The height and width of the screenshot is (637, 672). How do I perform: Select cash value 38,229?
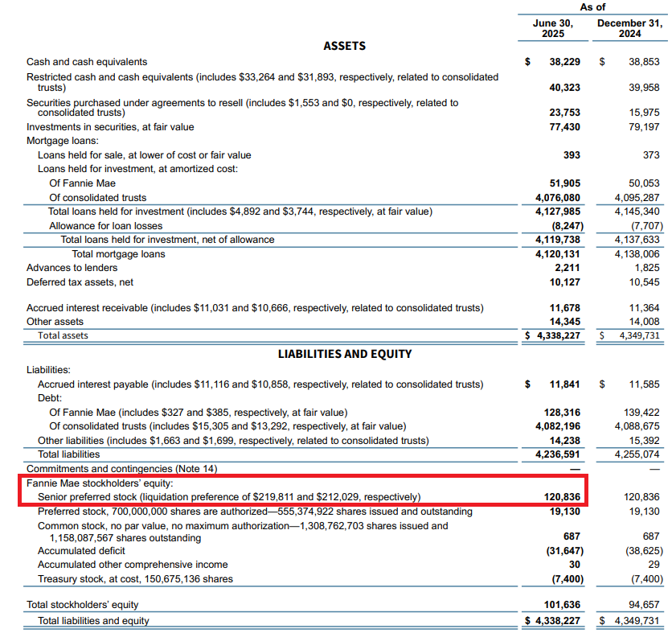click(565, 62)
